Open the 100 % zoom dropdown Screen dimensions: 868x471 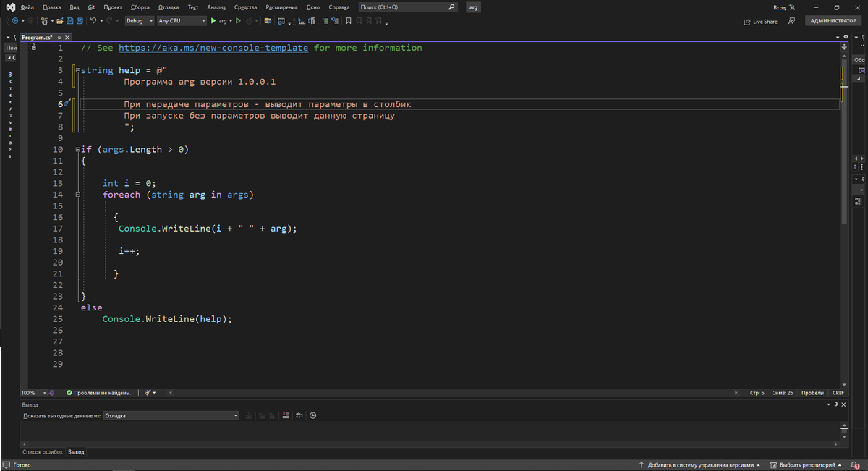point(34,393)
